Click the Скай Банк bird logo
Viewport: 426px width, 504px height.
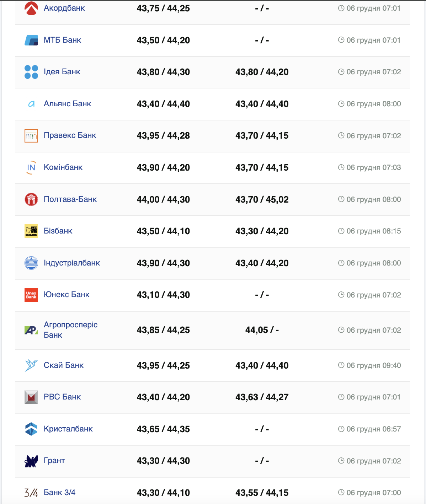point(31,365)
